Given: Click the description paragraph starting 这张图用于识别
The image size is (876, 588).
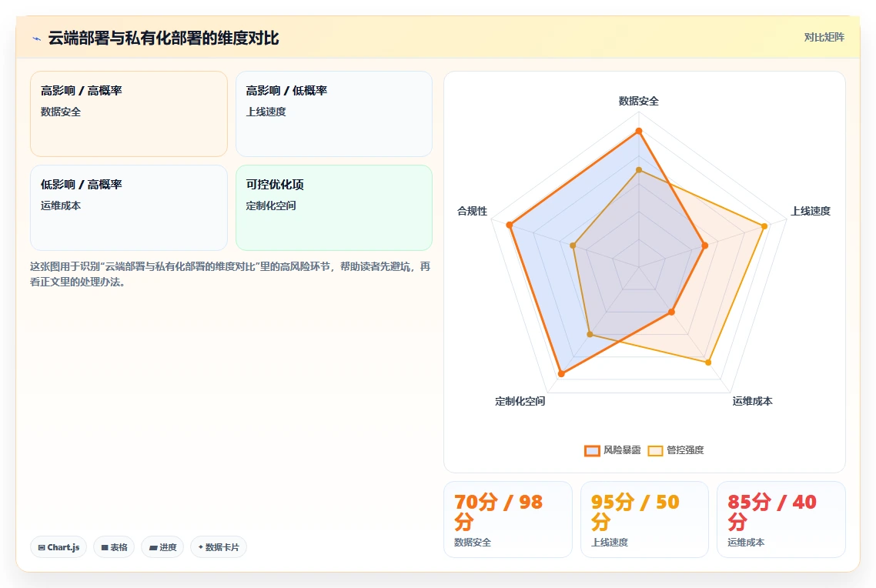Looking at the screenshot, I should point(230,274).
